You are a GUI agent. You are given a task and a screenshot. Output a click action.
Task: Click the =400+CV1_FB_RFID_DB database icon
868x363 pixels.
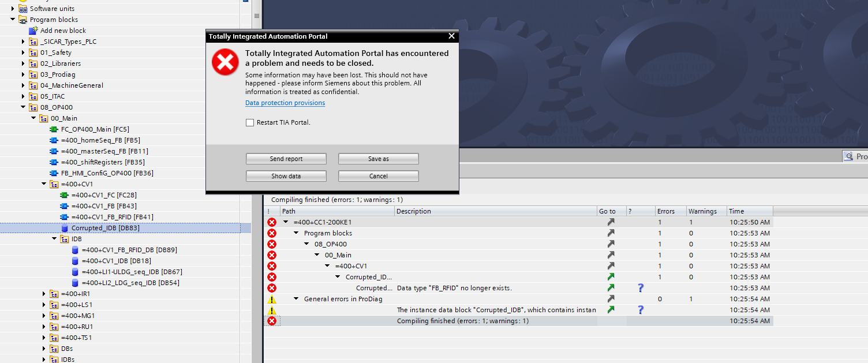[x=75, y=250]
